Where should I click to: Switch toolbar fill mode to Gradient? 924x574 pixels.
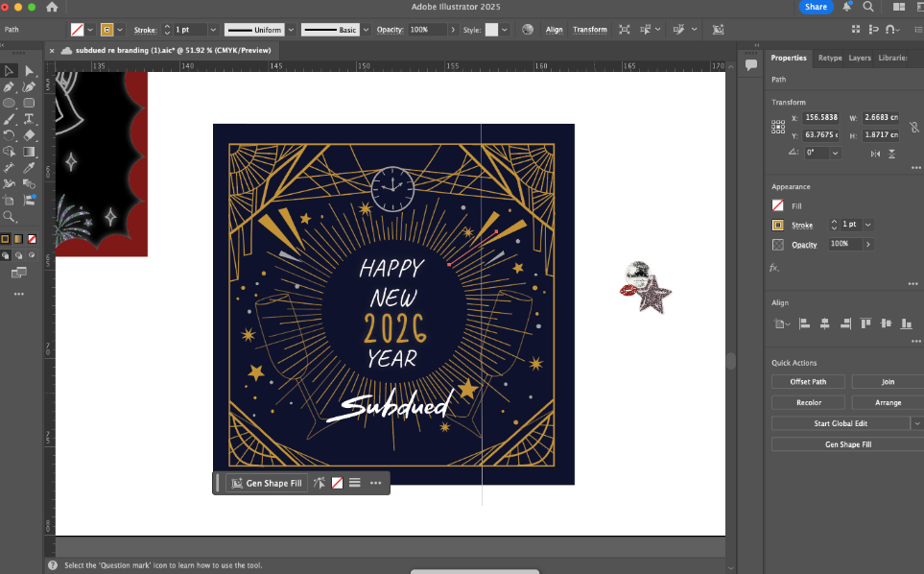pyautogui.click(x=19, y=239)
